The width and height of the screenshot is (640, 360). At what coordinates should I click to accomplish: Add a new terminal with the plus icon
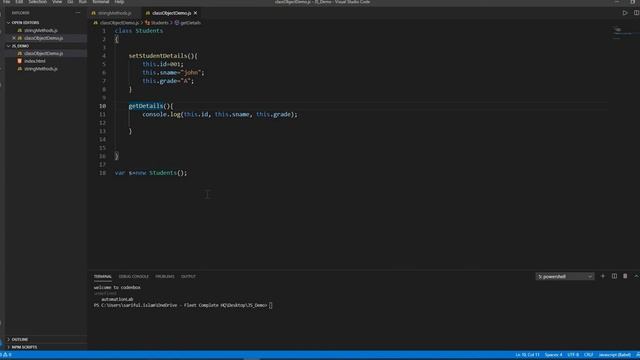click(603, 276)
